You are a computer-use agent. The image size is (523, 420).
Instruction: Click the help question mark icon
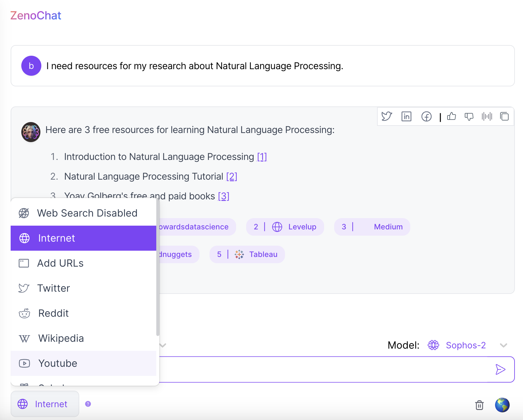coord(88,404)
